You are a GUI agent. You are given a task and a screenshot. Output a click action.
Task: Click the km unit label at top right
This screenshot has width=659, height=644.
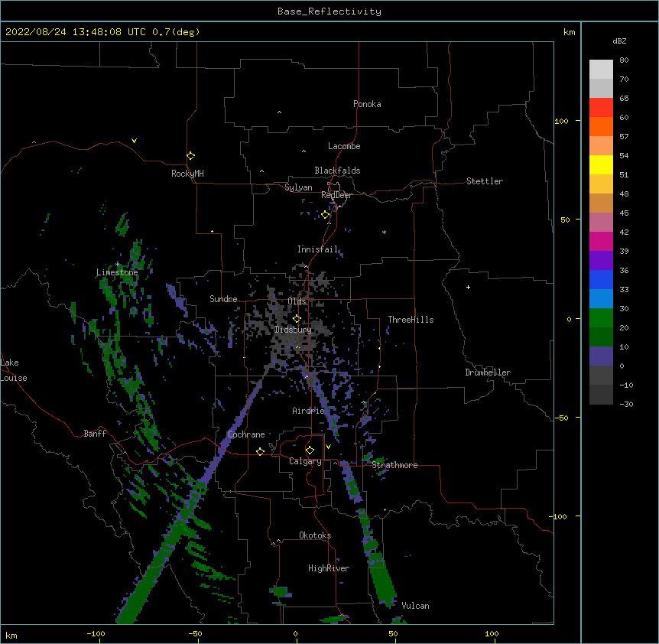tap(569, 32)
